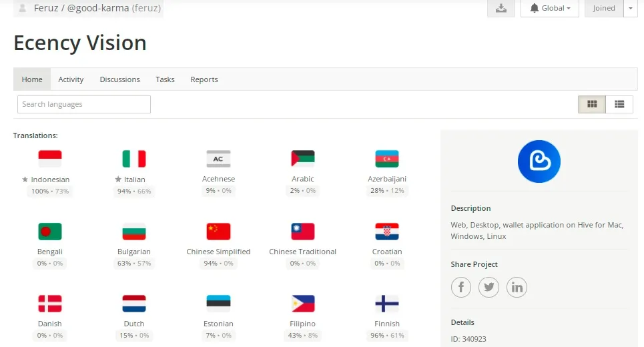Open the Global notifications dropdown

click(549, 8)
